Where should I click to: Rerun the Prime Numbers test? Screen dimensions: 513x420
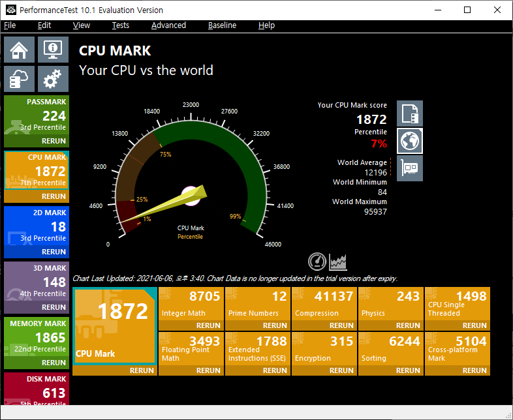[x=258, y=325]
